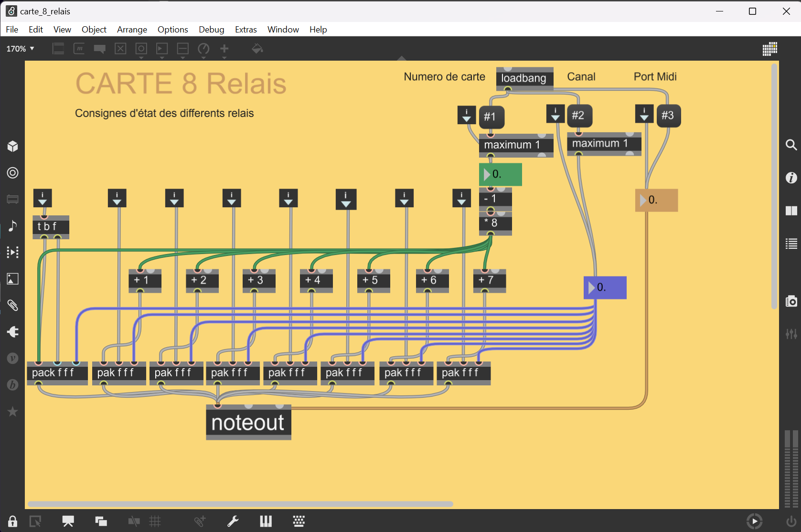
Task: Open the Debug menu
Action: pyautogui.click(x=212, y=29)
